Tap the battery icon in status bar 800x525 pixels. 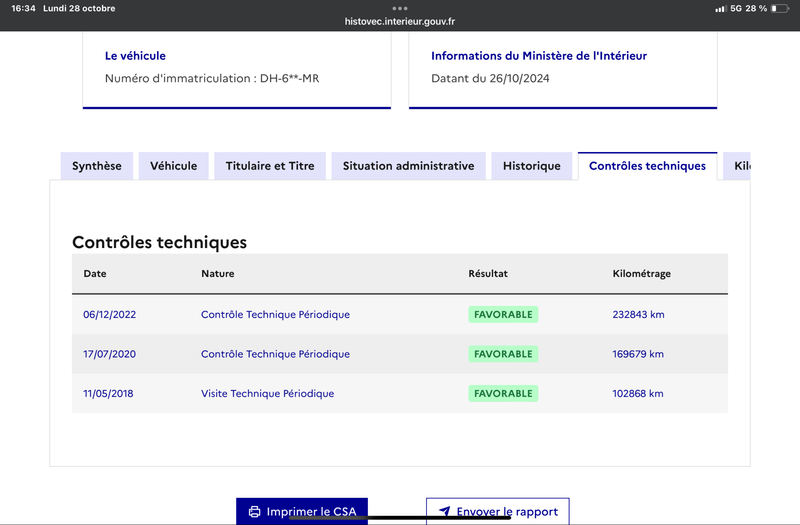pyautogui.click(x=780, y=8)
